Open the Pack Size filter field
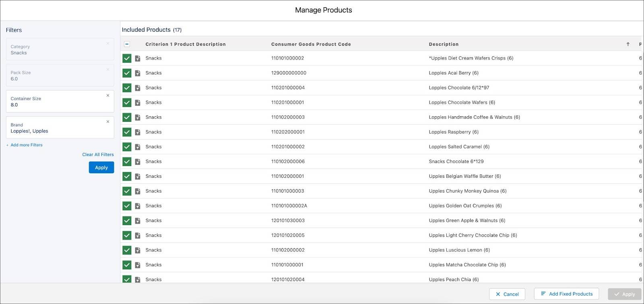 pyautogui.click(x=60, y=75)
